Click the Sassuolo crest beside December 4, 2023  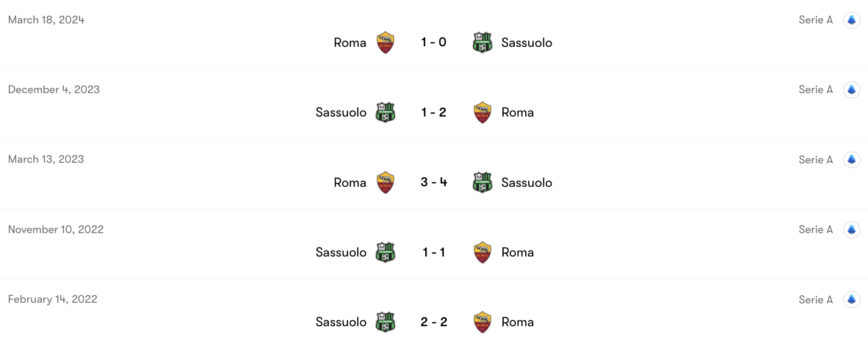coord(387,112)
